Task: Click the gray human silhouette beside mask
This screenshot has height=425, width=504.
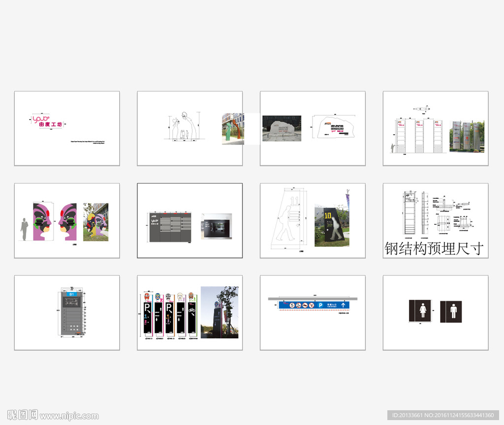Action: click(x=25, y=229)
